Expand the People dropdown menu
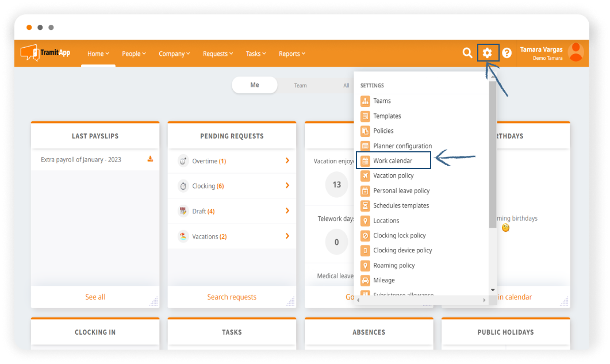Screen dimensions: 610x364 tap(133, 54)
